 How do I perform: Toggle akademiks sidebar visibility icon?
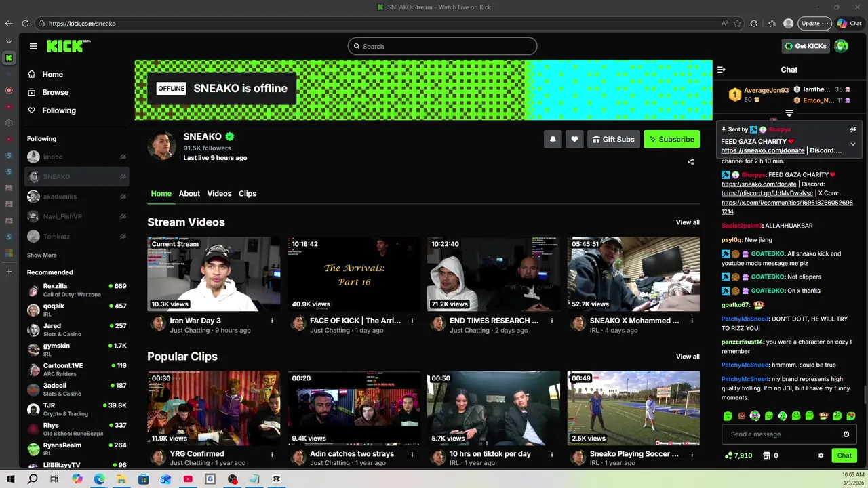click(x=123, y=197)
